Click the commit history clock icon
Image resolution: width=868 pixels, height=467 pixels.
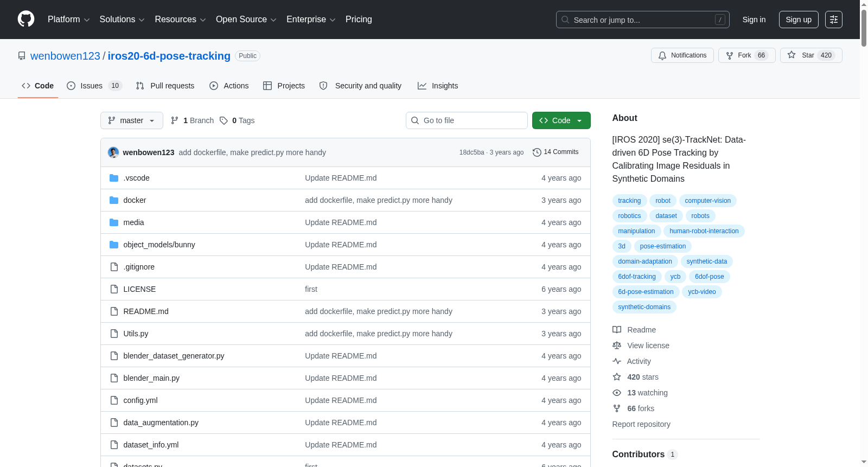point(537,152)
